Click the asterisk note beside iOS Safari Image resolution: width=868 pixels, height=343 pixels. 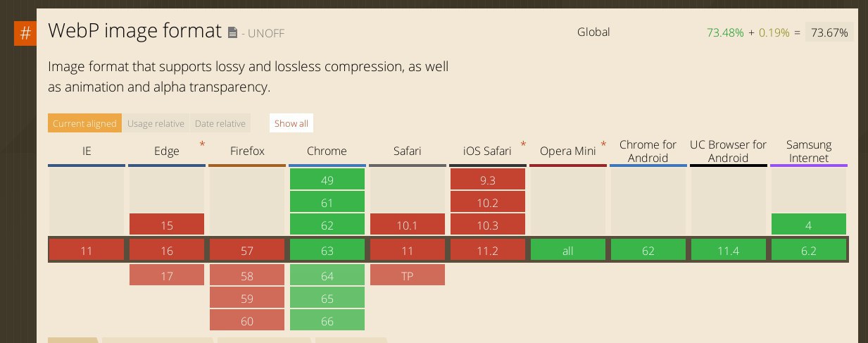point(523,144)
